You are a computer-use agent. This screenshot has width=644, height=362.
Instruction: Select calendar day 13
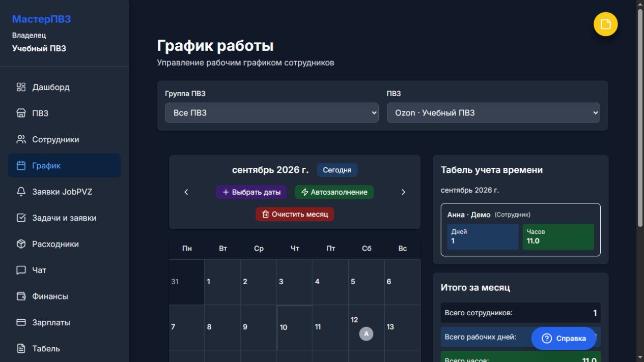pyautogui.click(x=402, y=327)
